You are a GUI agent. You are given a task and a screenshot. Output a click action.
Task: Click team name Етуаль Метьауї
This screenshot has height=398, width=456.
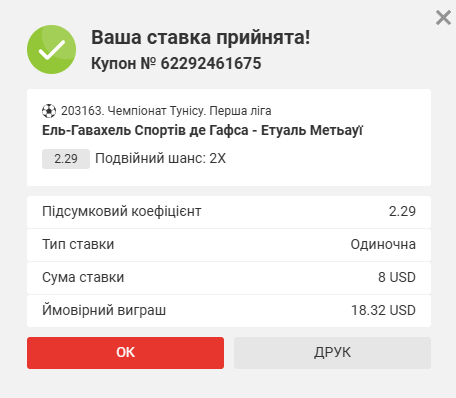pos(312,130)
